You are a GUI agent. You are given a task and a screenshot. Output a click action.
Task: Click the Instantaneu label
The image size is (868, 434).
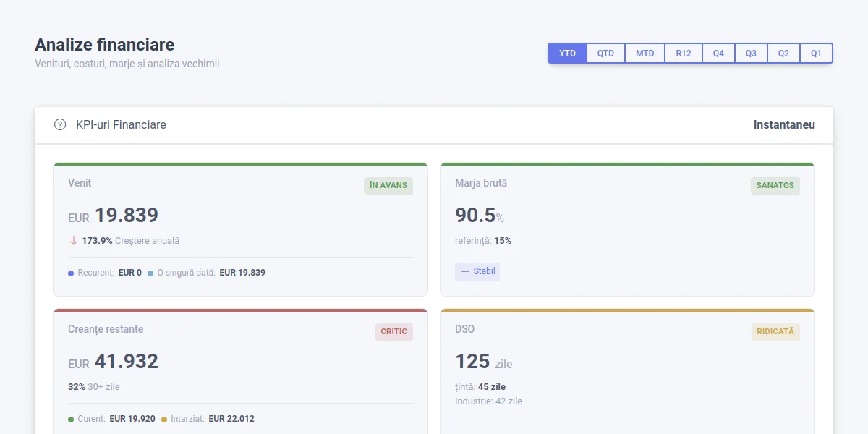(x=784, y=124)
